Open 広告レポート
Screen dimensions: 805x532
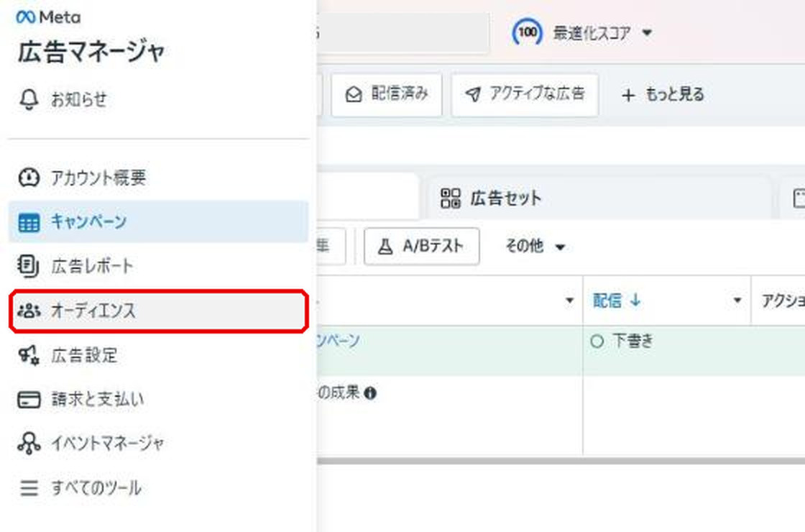click(x=158, y=266)
